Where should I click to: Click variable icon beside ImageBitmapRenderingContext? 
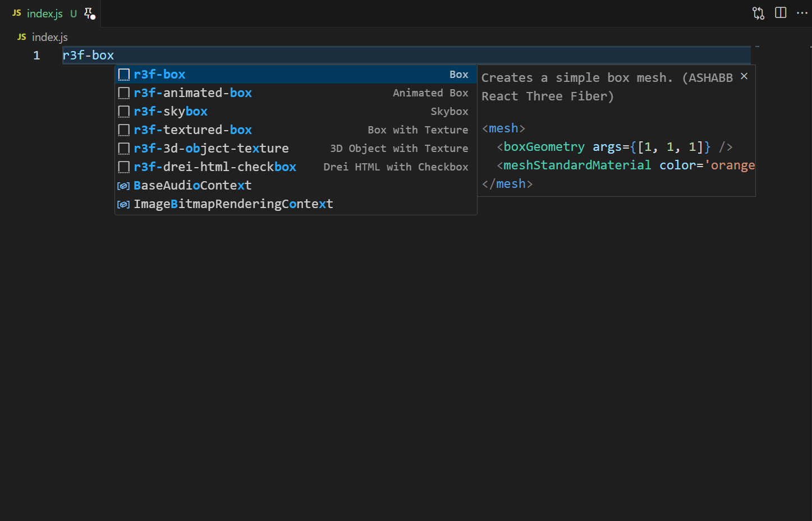[x=123, y=204]
